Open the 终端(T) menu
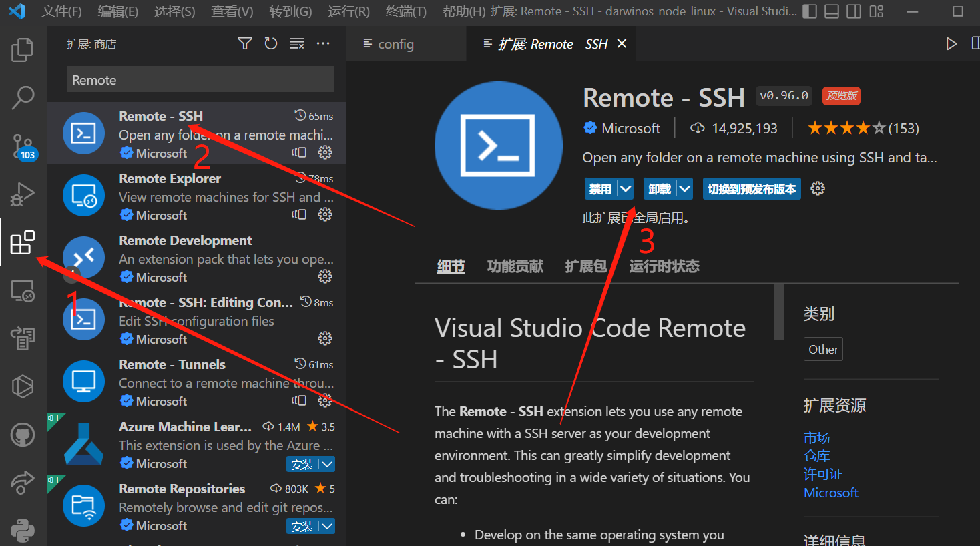Viewport: 980px width, 546px height. coord(406,11)
